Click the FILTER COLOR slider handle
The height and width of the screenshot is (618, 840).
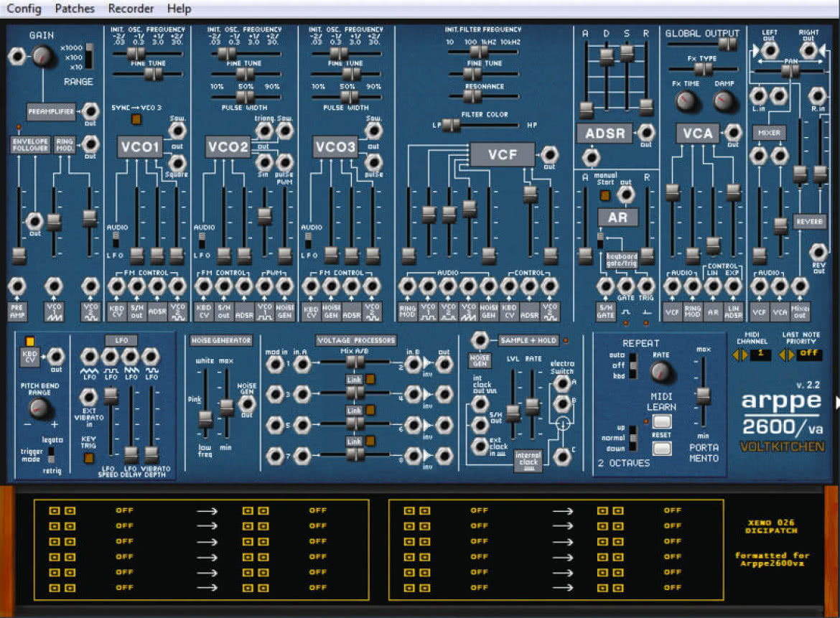451,125
